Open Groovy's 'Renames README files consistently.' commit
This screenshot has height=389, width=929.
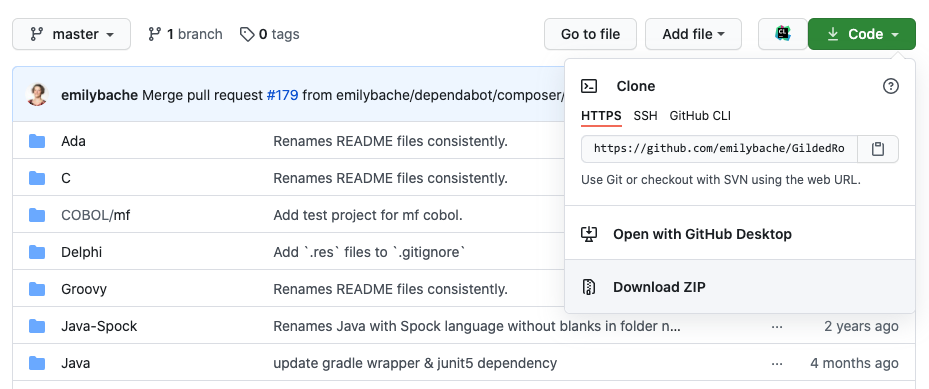(x=390, y=290)
